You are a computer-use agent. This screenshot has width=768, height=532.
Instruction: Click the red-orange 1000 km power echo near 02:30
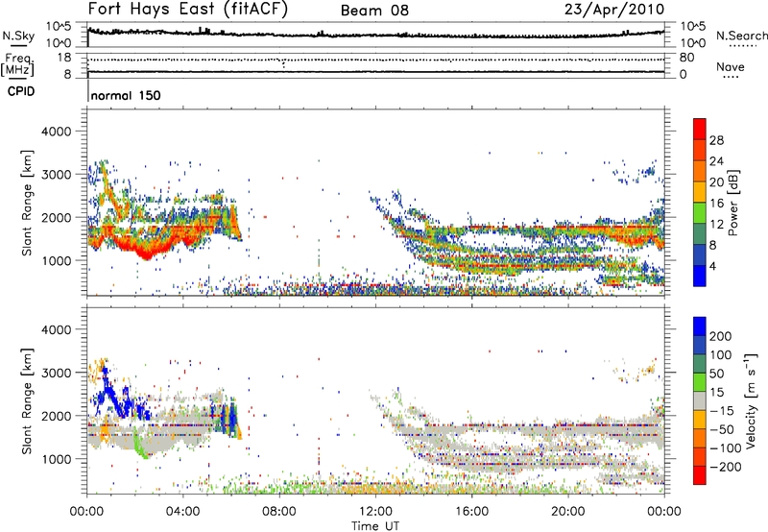point(146,254)
